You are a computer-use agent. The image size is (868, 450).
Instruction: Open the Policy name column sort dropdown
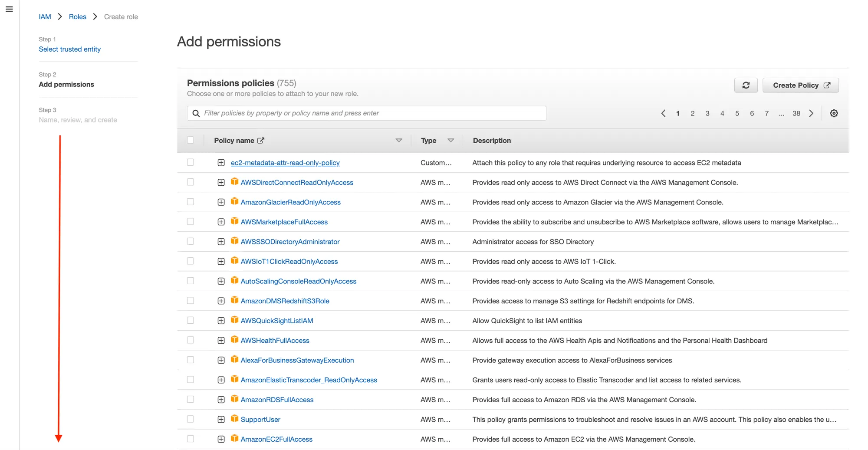point(399,140)
